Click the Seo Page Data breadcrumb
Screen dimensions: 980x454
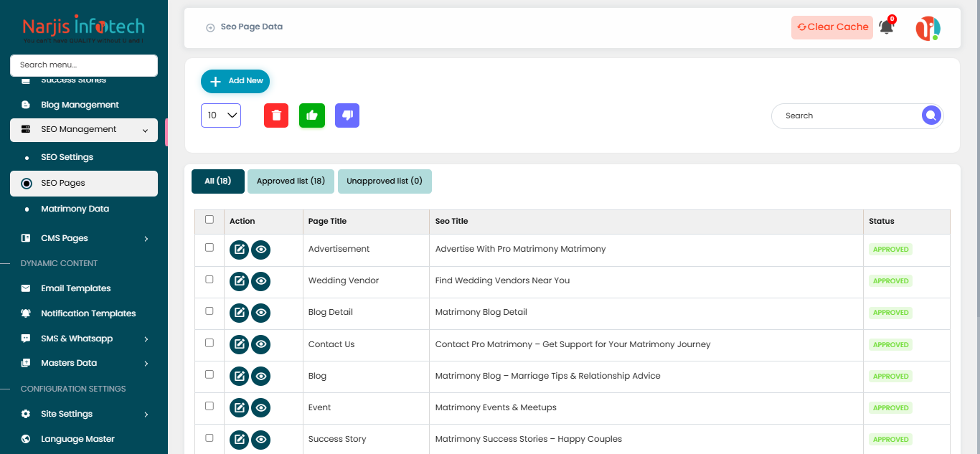(251, 27)
